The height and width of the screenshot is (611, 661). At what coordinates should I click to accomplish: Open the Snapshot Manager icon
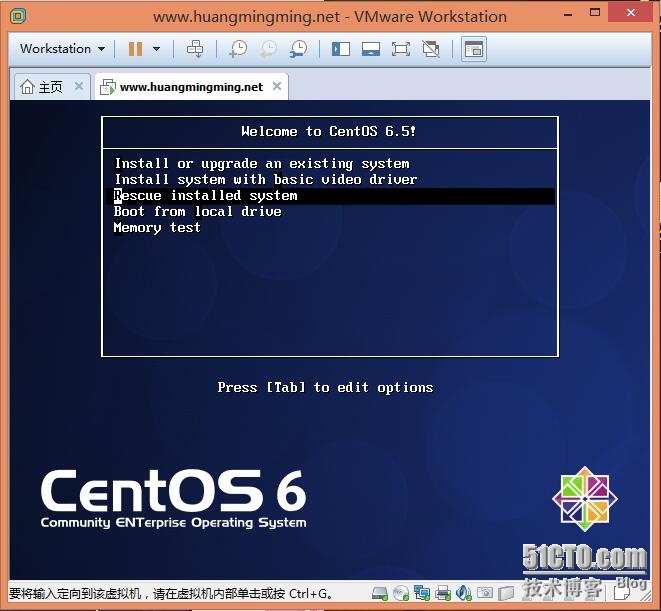tap(298, 49)
